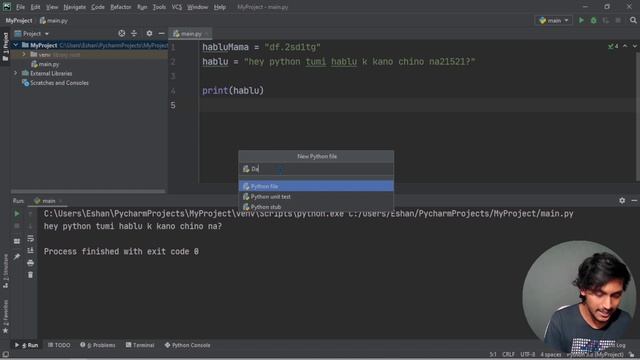Open the Problems tool window
Image resolution: width=640 pixels, height=360 pixels.
point(98,345)
